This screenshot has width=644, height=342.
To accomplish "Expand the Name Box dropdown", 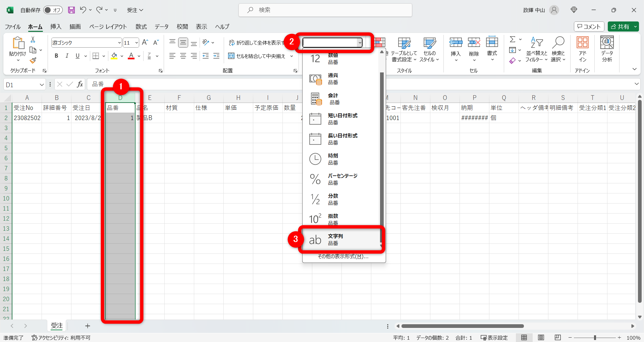I will pyautogui.click(x=42, y=85).
